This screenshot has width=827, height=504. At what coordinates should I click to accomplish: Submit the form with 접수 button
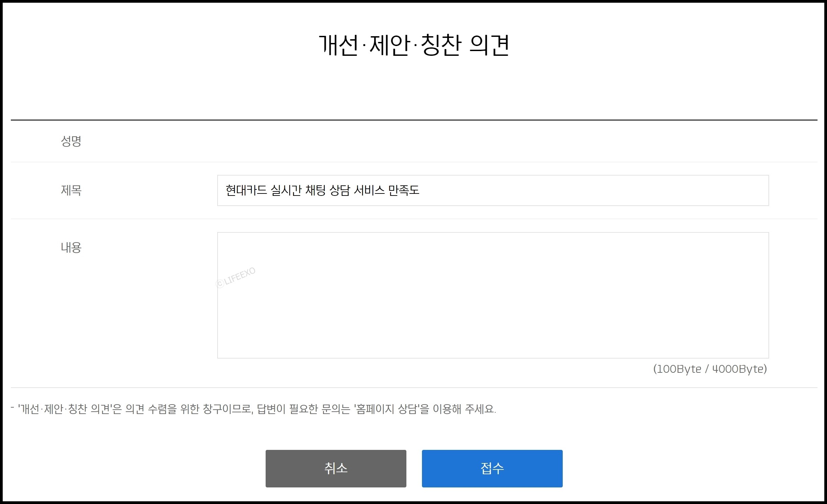pos(492,468)
